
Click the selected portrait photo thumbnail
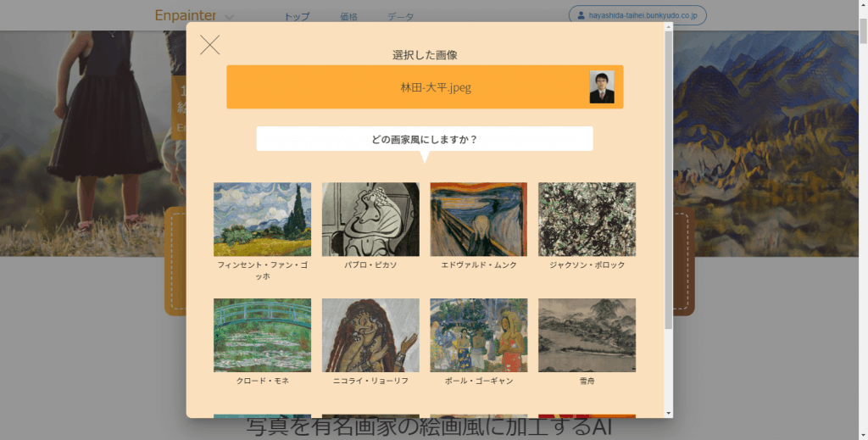(x=602, y=86)
